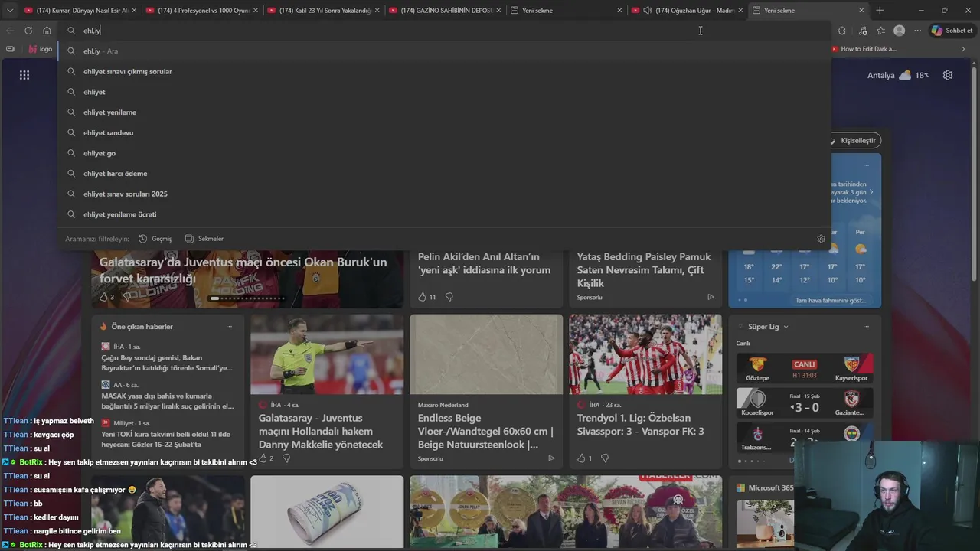
Task: Dislike Galatasaray - Juventus Makkelie story
Action: coord(286,458)
